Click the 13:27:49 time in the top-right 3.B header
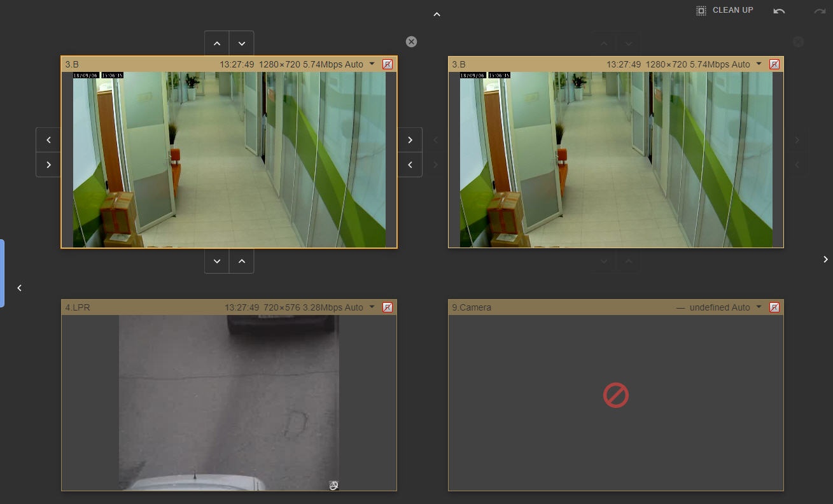The image size is (833, 504). [624, 64]
